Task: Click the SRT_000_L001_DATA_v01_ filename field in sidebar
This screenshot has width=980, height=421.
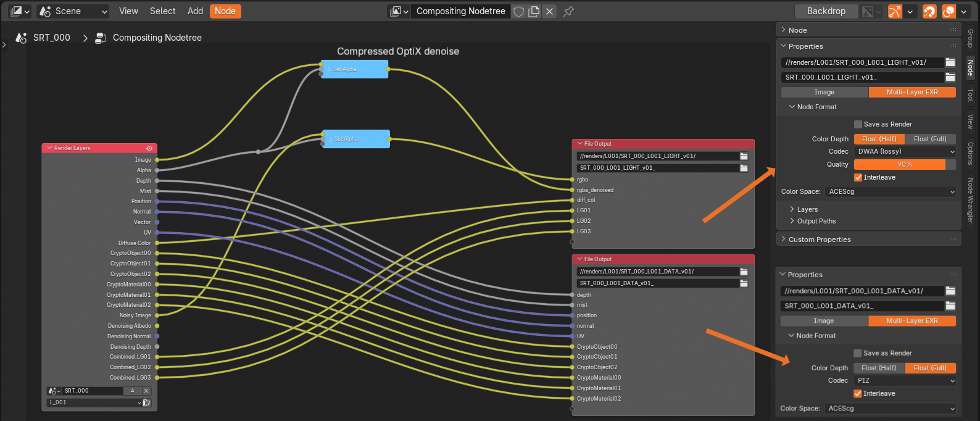Action: tap(862, 306)
